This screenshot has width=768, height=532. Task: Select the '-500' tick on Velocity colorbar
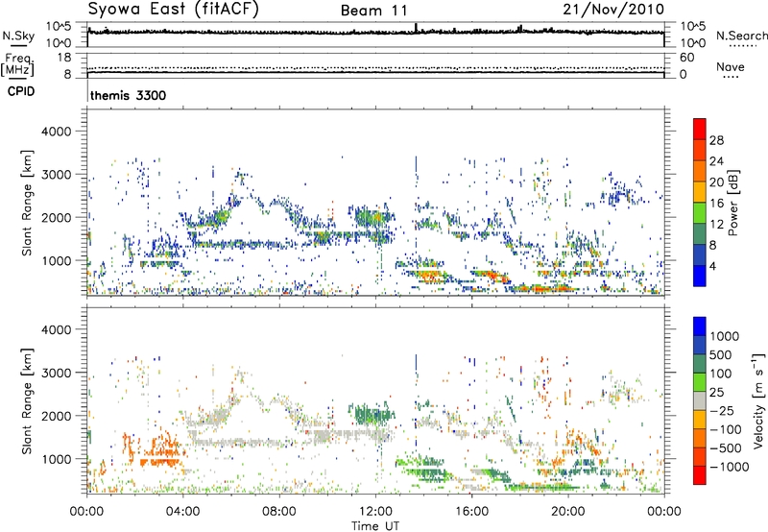point(726,448)
